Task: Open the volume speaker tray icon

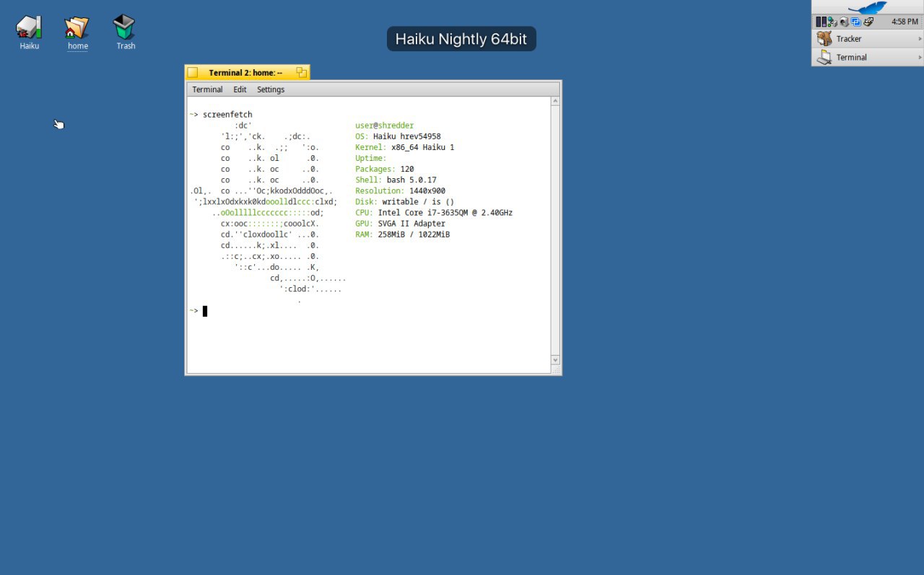Action: click(845, 22)
